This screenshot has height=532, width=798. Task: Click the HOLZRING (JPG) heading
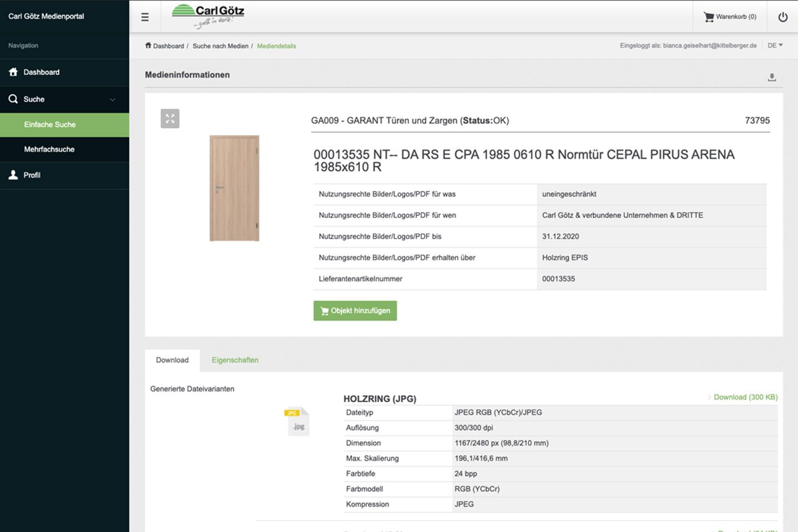point(380,399)
